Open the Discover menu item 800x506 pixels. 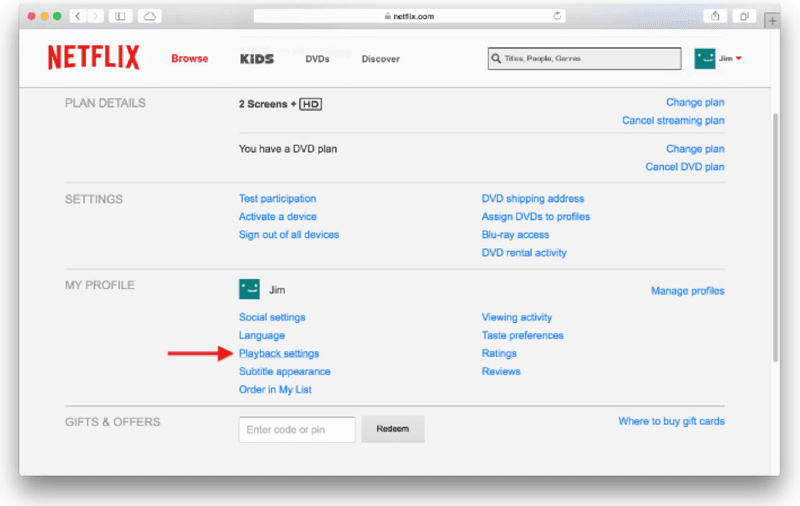tap(381, 59)
